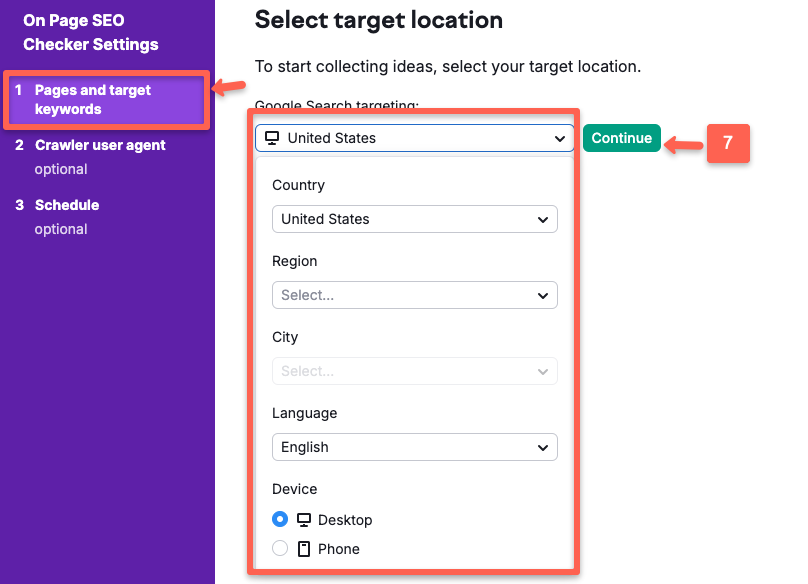Open the Country dropdown
Viewport: 808px width, 584px height.
click(x=414, y=219)
